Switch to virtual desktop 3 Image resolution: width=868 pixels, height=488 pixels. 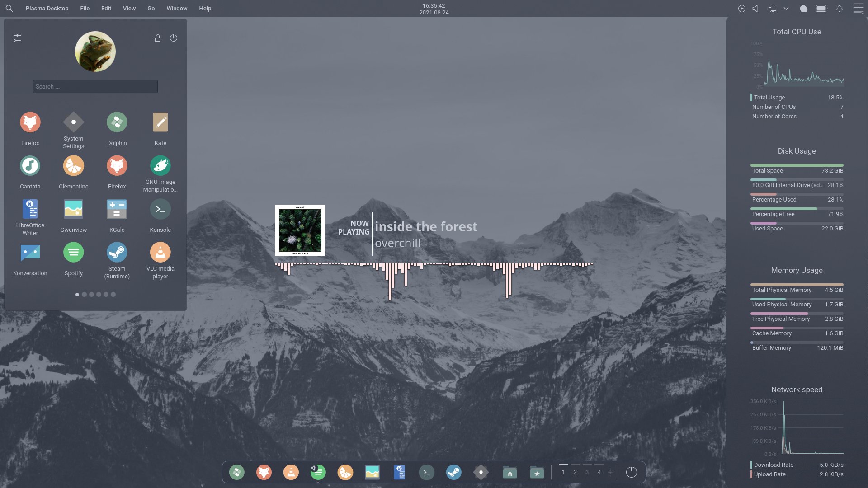(x=587, y=472)
